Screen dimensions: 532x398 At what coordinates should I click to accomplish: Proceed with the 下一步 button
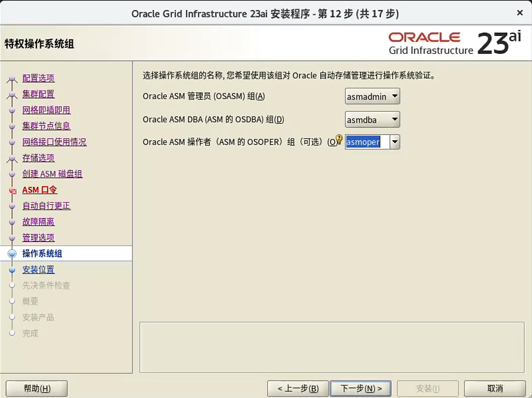pyautogui.click(x=360, y=389)
